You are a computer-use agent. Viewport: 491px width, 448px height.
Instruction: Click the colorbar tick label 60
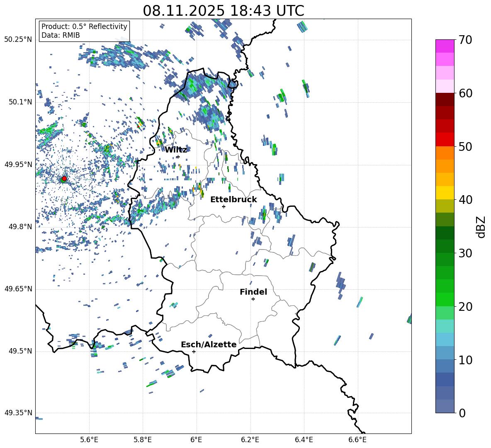[466, 93]
